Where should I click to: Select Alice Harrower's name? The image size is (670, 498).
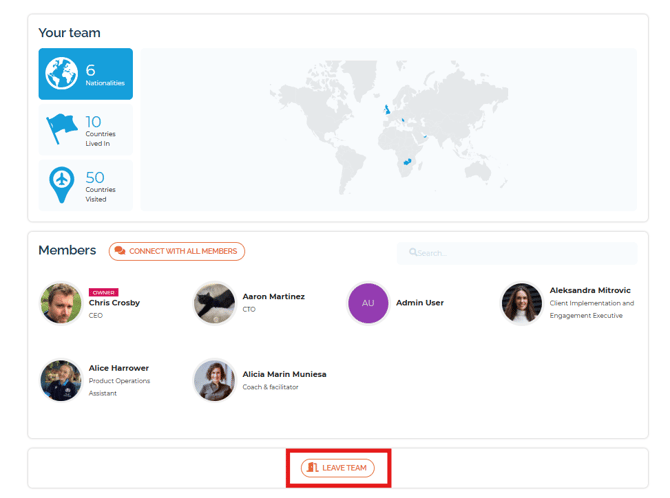[119, 368]
